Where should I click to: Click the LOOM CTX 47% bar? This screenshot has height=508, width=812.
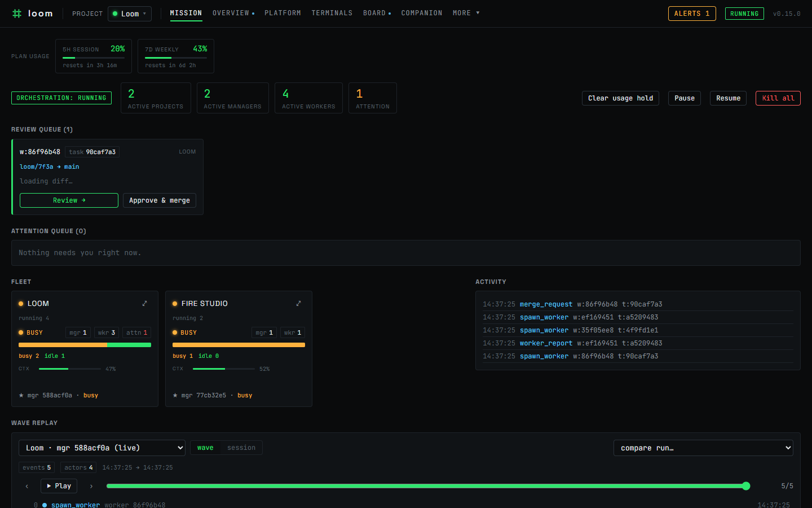click(x=70, y=369)
